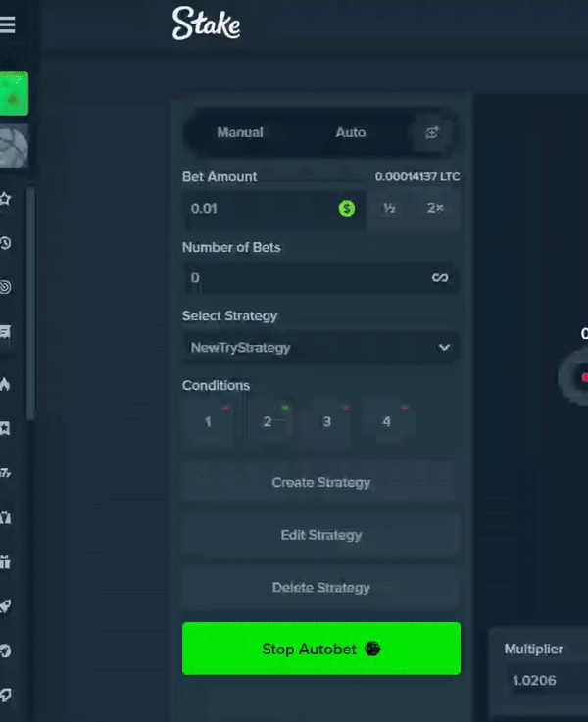Image resolution: width=588 pixels, height=722 pixels.
Task: Click the Multiplier field showing 1.0206
Action: pos(546,680)
